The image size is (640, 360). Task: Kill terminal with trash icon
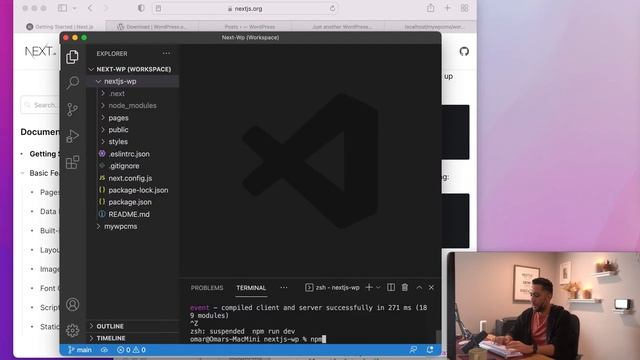click(x=404, y=287)
